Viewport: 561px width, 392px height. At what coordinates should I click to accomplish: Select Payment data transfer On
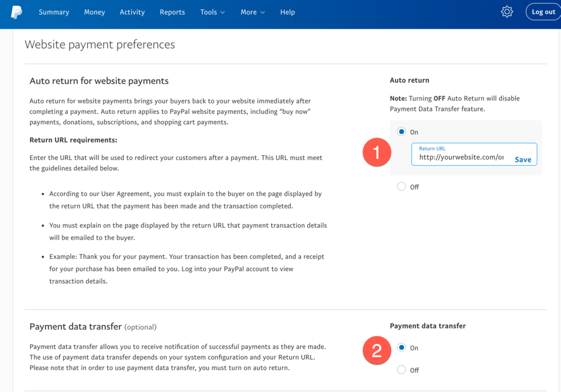pyautogui.click(x=402, y=347)
